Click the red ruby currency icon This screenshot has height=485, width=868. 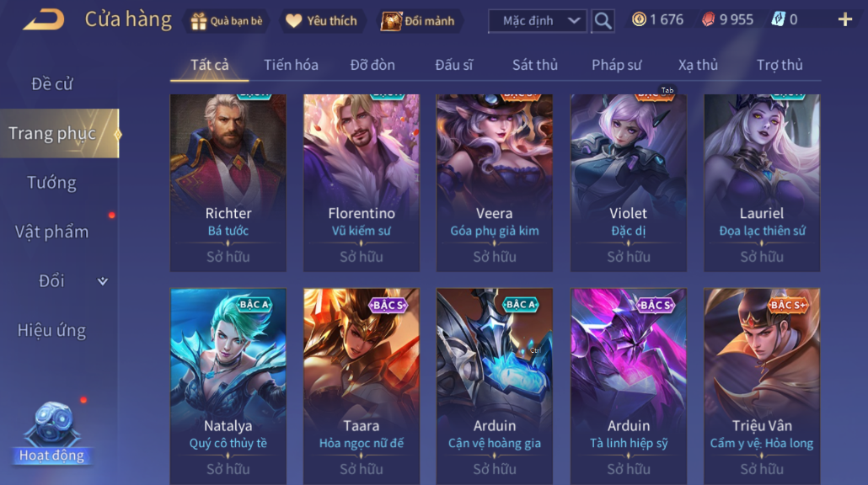click(x=708, y=20)
